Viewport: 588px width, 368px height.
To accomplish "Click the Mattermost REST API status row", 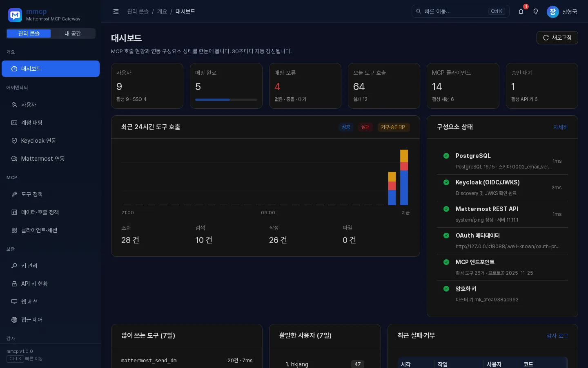I will click(502, 214).
